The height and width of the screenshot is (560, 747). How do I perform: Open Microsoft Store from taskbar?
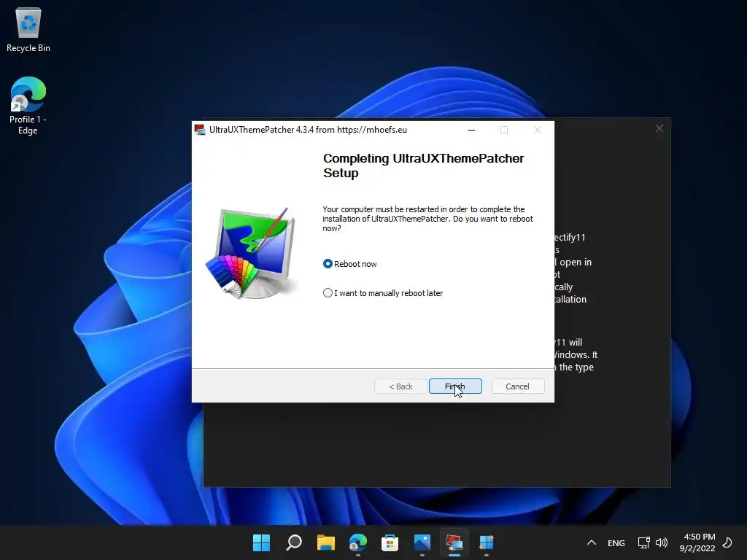(x=390, y=542)
